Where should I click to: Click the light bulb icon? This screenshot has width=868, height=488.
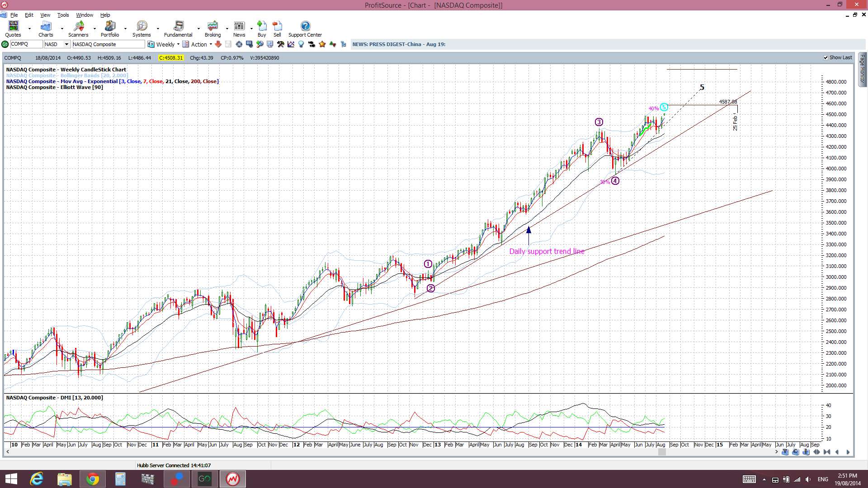[x=301, y=44]
